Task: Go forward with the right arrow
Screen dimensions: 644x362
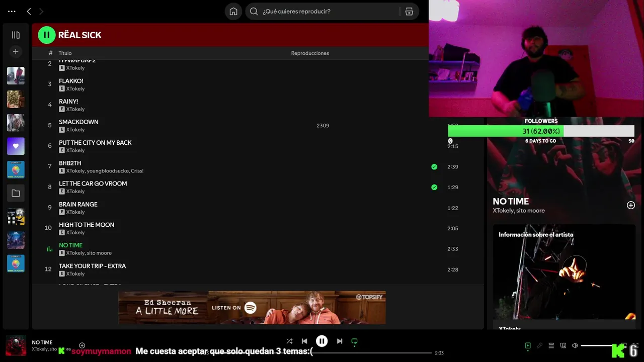Action: pyautogui.click(x=41, y=11)
